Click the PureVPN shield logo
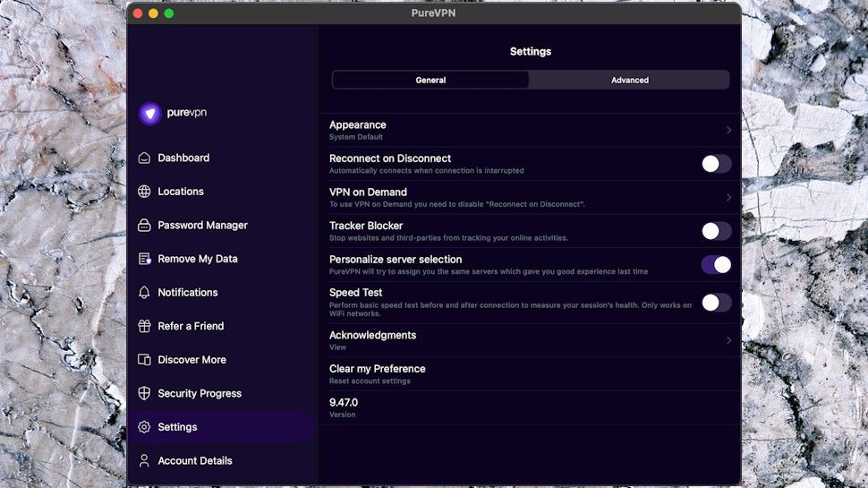 (x=149, y=113)
